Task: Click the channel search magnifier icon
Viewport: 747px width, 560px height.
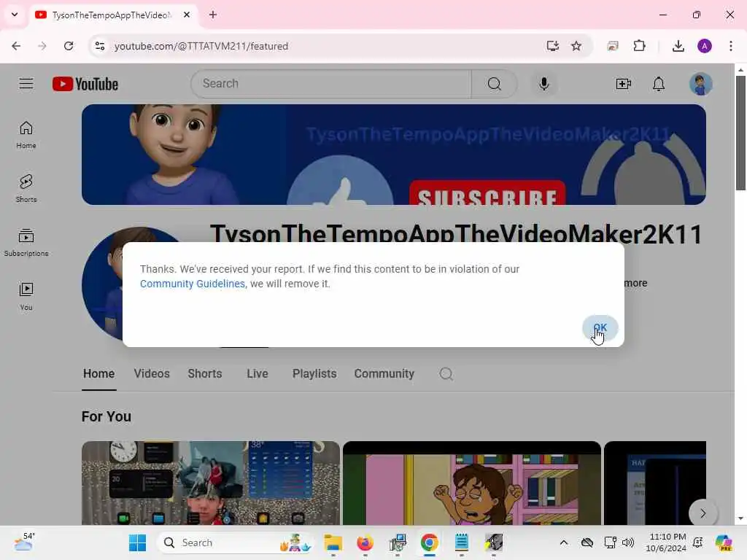Action: point(446,374)
